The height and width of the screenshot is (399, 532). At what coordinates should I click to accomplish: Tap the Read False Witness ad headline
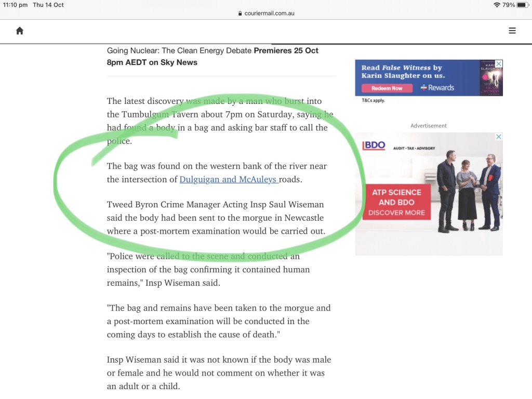402,72
